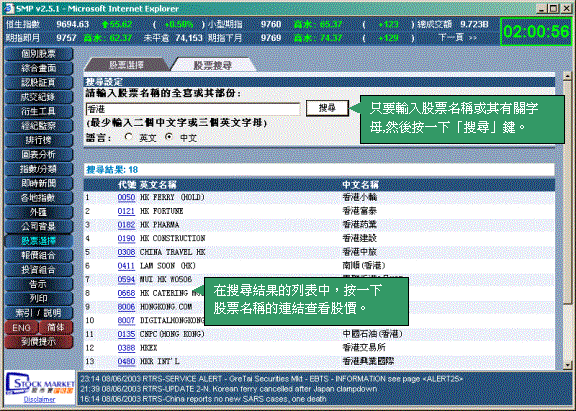Screen dimensions: 576x411
Task: Click the stock name search input field
Action: click(x=193, y=109)
